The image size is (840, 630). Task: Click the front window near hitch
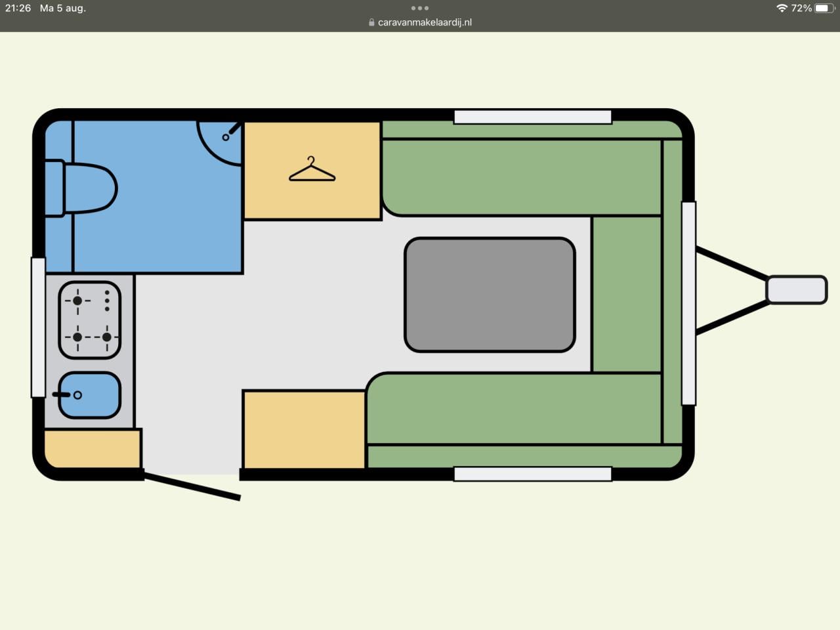tap(688, 303)
